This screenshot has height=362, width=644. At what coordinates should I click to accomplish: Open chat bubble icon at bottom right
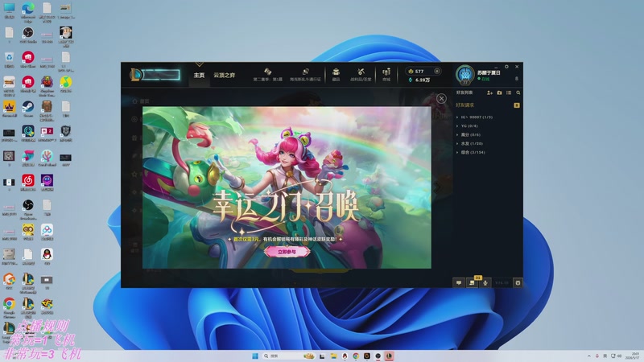459,283
